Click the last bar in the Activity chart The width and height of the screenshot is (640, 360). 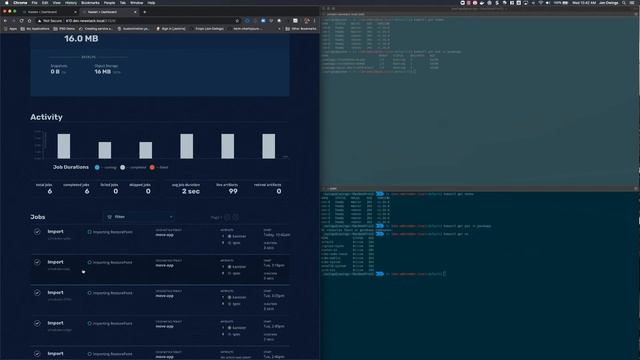tap(269, 146)
